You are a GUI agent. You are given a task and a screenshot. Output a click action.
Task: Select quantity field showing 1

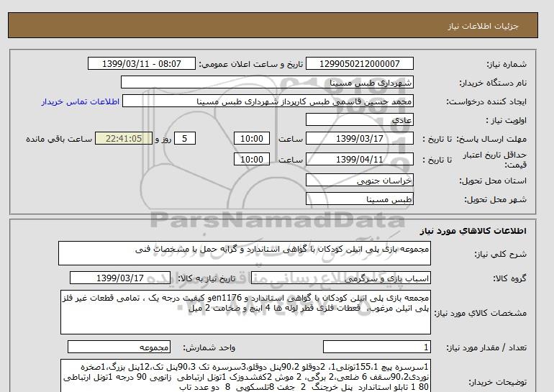coord(377,347)
